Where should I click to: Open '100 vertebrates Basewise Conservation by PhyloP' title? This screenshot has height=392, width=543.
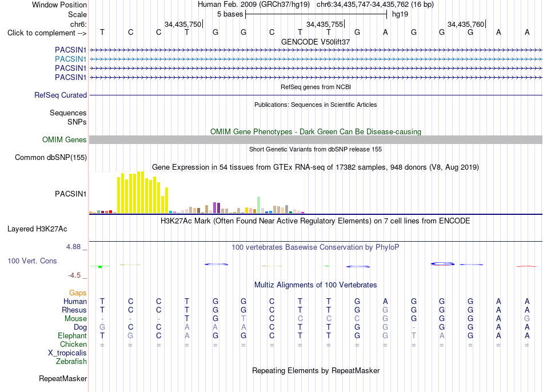(316, 247)
